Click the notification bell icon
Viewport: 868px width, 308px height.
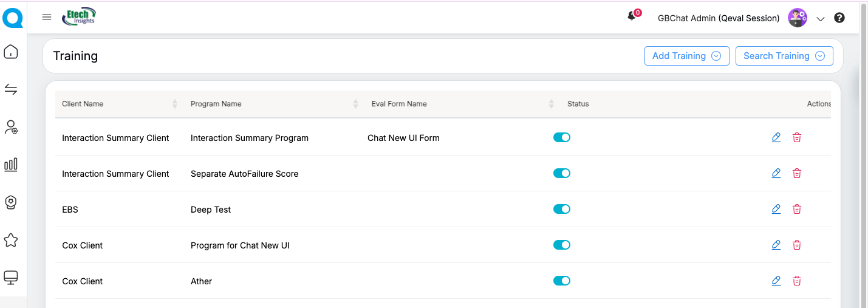(632, 17)
